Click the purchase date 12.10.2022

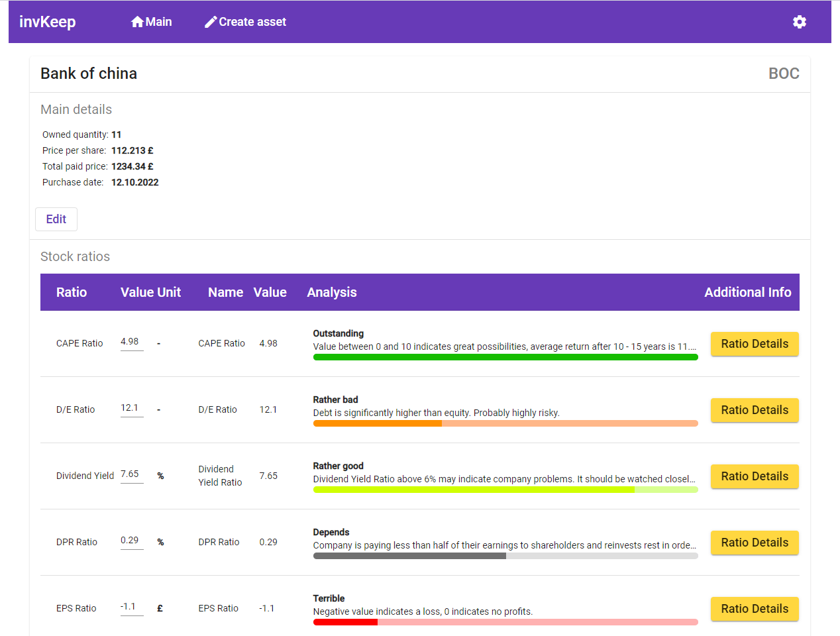135,182
